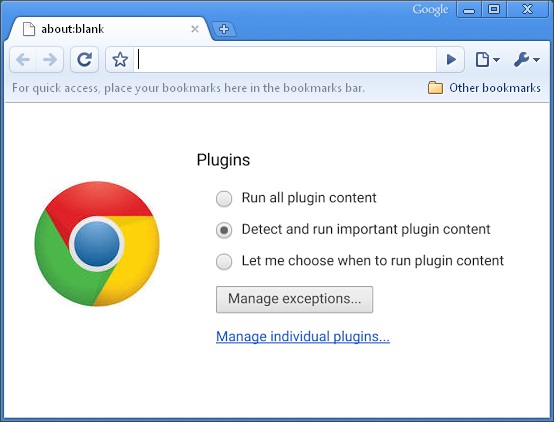Screen dimensions: 554x422
Task: Click the Manage exceptions button
Action: tap(294, 299)
